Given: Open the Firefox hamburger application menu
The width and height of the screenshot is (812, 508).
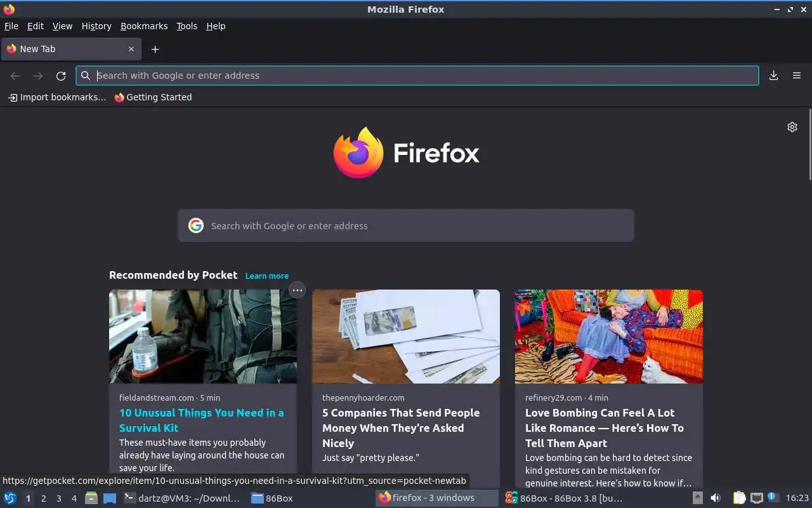Looking at the screenshot, I should (x=797, y=76).
